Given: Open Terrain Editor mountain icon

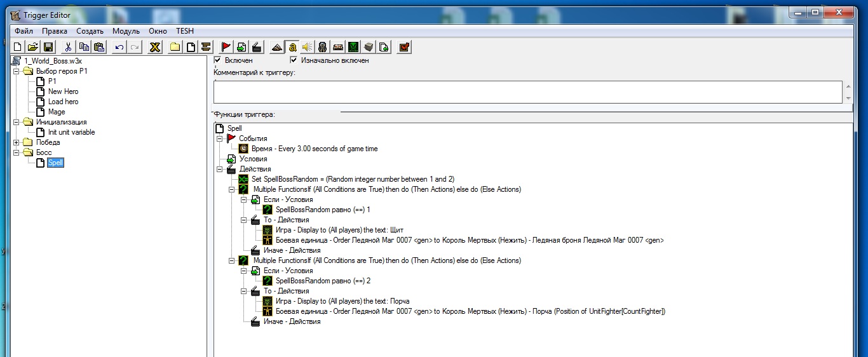Looking at the screenshot, I should tap(276, 46).
